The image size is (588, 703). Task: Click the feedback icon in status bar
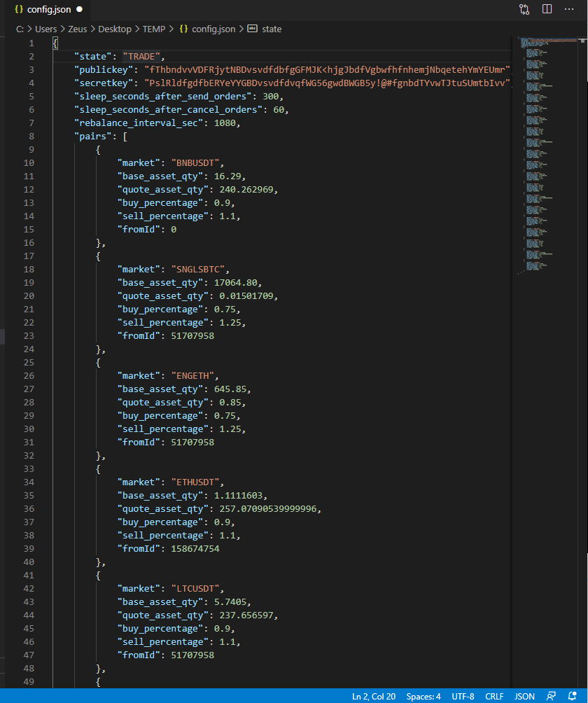552,696
